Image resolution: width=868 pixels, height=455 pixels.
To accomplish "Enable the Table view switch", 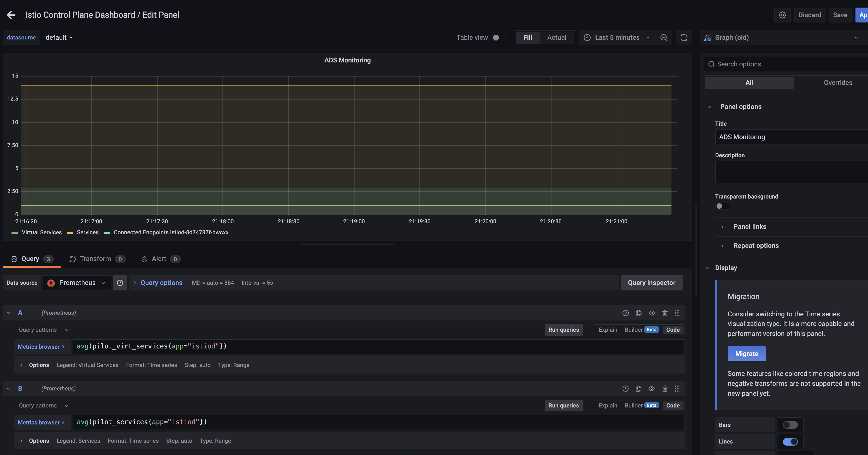I will (499, 37).
